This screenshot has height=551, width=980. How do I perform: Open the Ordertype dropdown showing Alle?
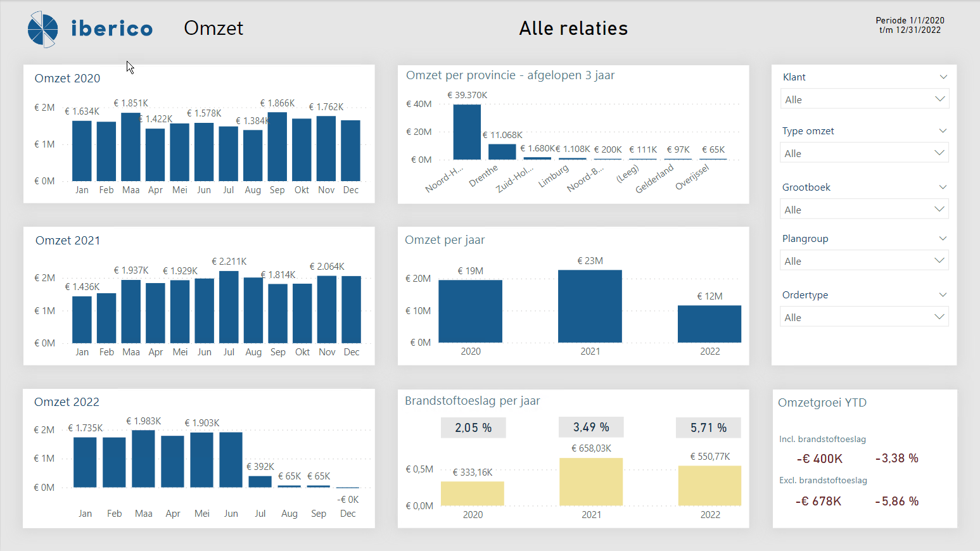coord(864,317)
